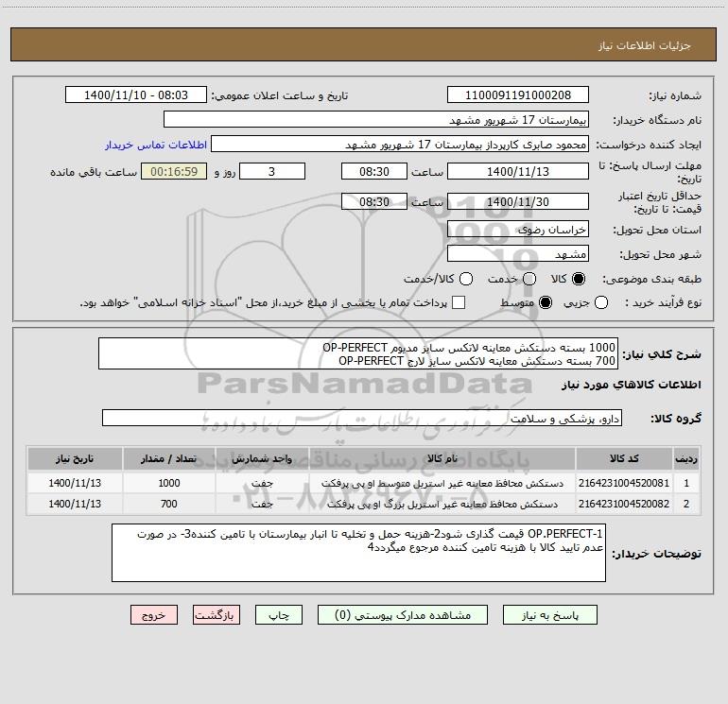Click the تاریخ نیاز column header
Viewport: 728px width, 704px height.
click(75, 458)
